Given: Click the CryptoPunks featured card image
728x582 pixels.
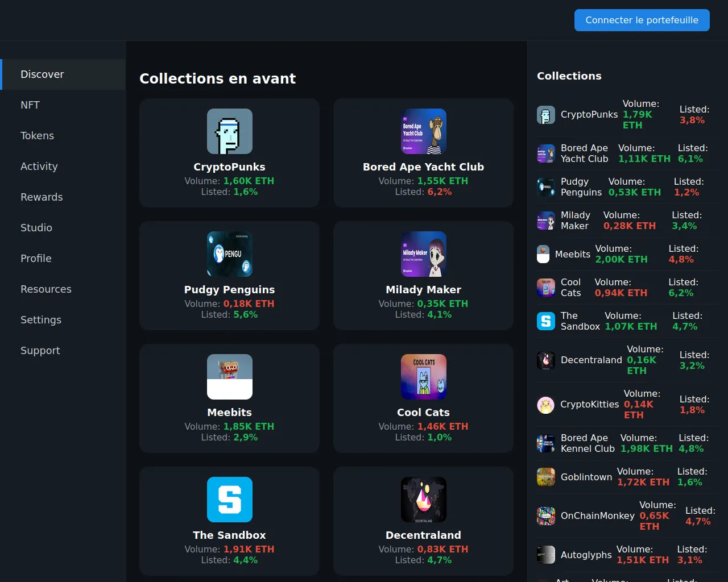Looking at the screenshot, I should point(230,131).
